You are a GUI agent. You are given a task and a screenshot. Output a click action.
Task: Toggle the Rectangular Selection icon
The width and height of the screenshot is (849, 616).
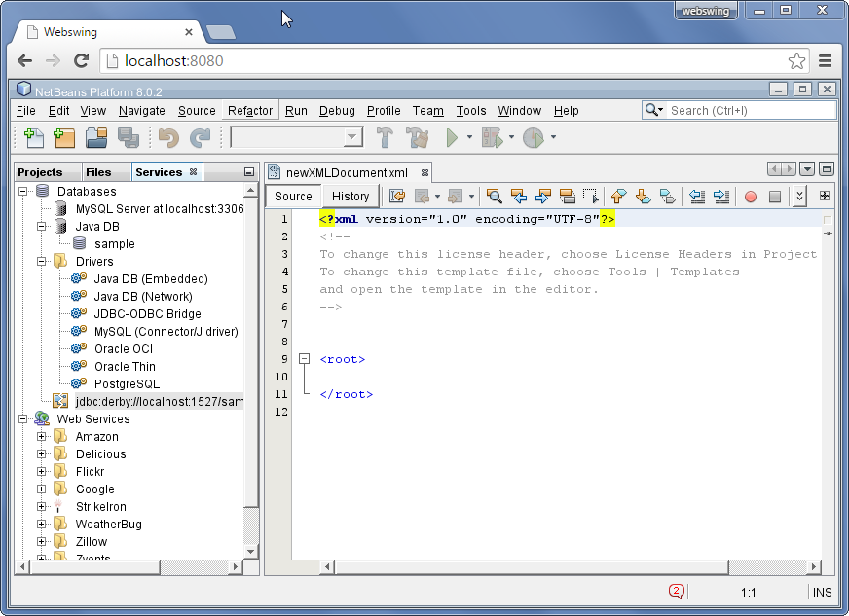click(x=590, y=197)
